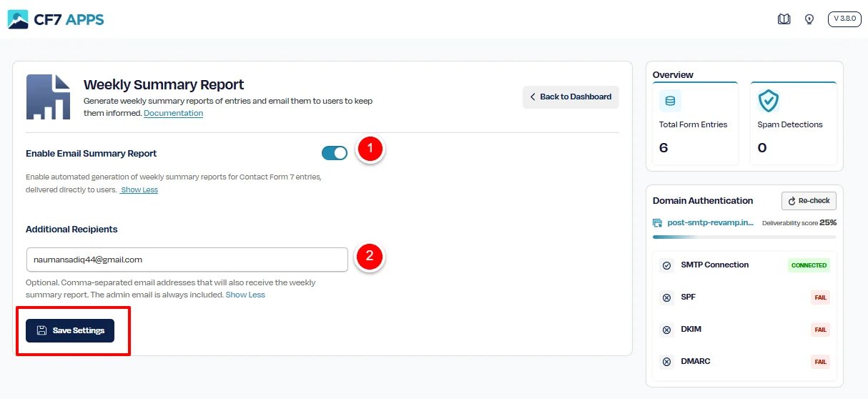Screen dimensions: 868x399
Task: Click the lightbulb ideas icon
Action: 809,19
